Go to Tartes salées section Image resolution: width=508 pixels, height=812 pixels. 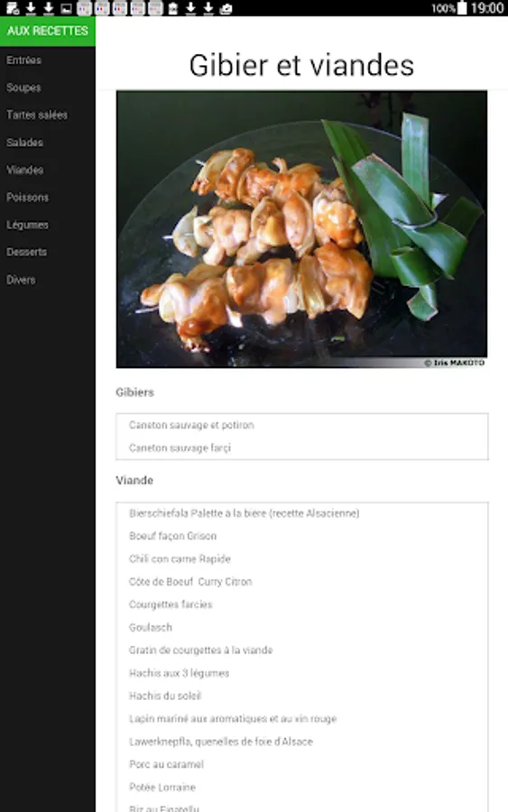point(37,115)
